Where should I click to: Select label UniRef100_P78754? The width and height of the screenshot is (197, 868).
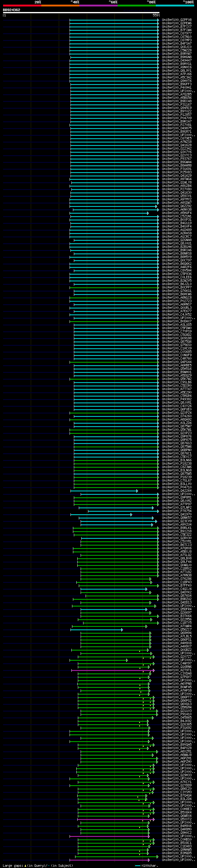177,511
